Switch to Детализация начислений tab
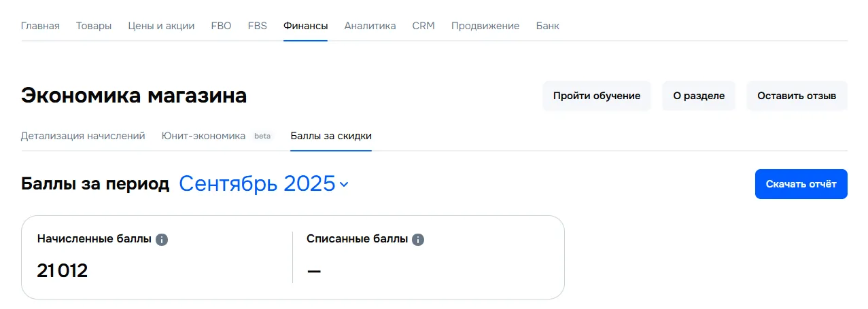The height and width of the screenshot is (309, 868). 83,136
